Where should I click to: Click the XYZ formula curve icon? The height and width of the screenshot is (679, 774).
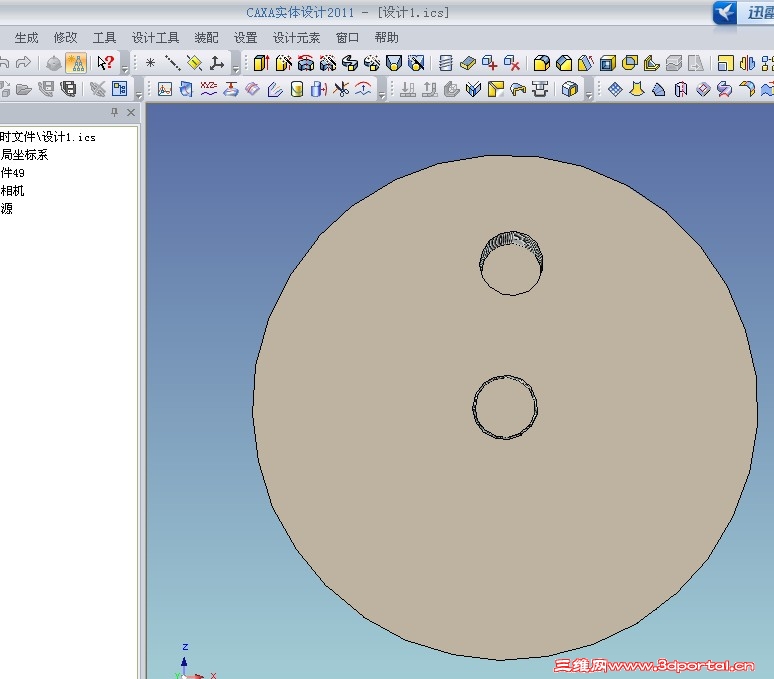click(209, 89)
